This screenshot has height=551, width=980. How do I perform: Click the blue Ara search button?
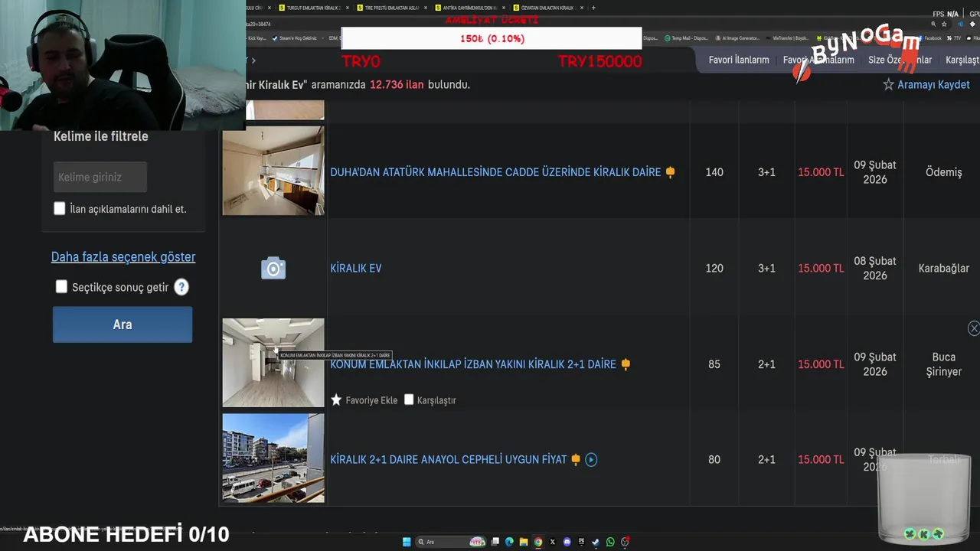click(122, 324)
